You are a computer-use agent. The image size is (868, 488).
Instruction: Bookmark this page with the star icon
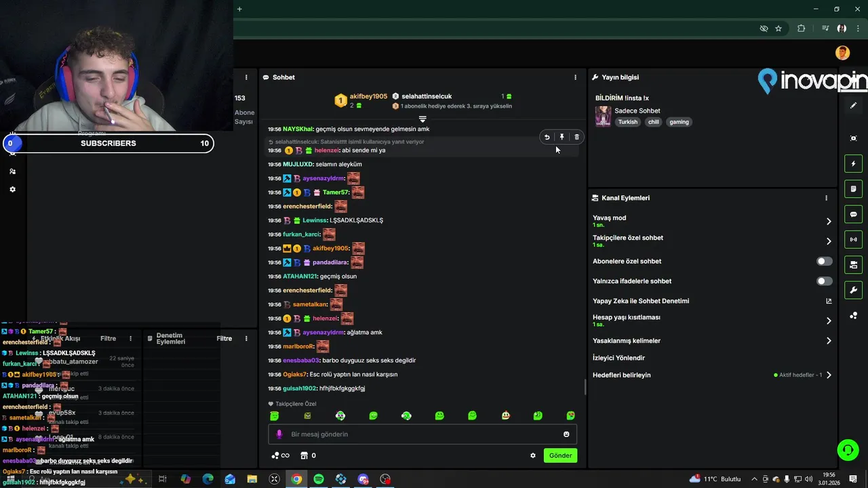778,28
